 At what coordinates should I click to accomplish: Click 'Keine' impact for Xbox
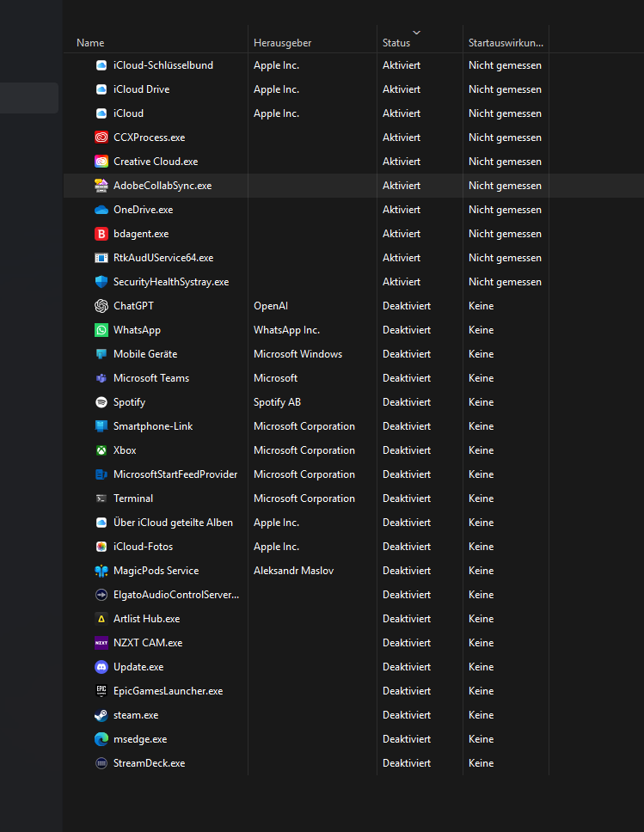pos(481,450)
